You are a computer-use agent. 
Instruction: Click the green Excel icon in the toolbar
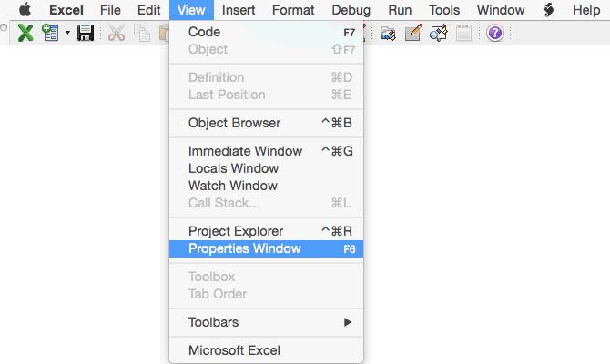click(25, 33)
